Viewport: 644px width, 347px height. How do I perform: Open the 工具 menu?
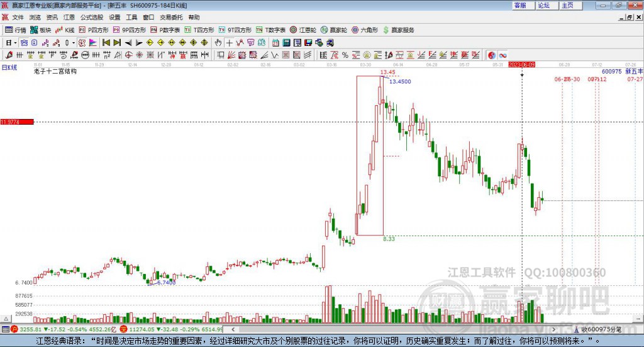(131, 17)
